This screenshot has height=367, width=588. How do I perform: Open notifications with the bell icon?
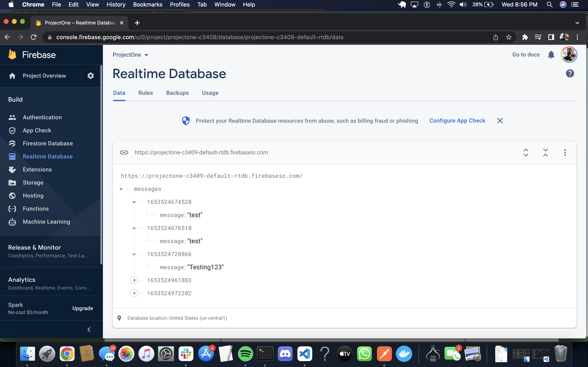[x=551, y=55]
